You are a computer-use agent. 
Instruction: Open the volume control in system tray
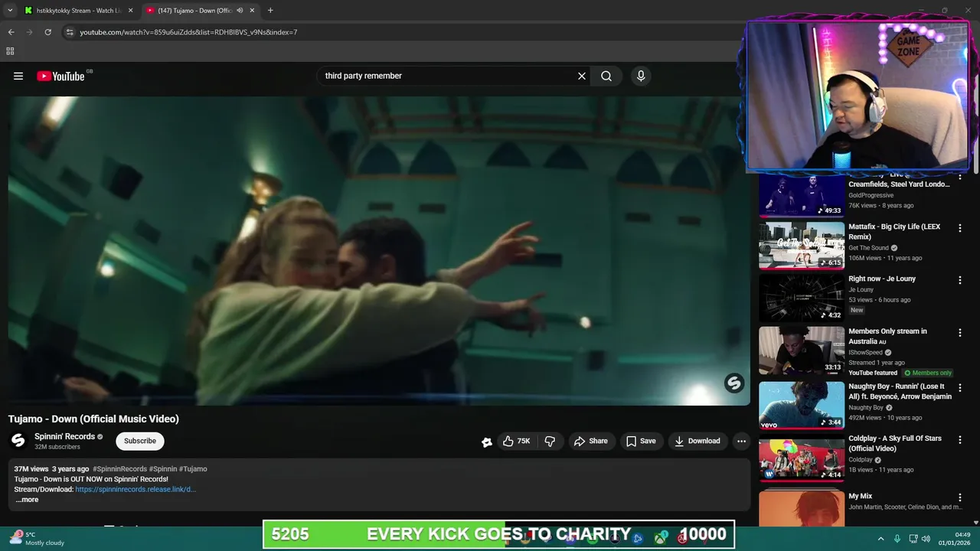[925, 539]
